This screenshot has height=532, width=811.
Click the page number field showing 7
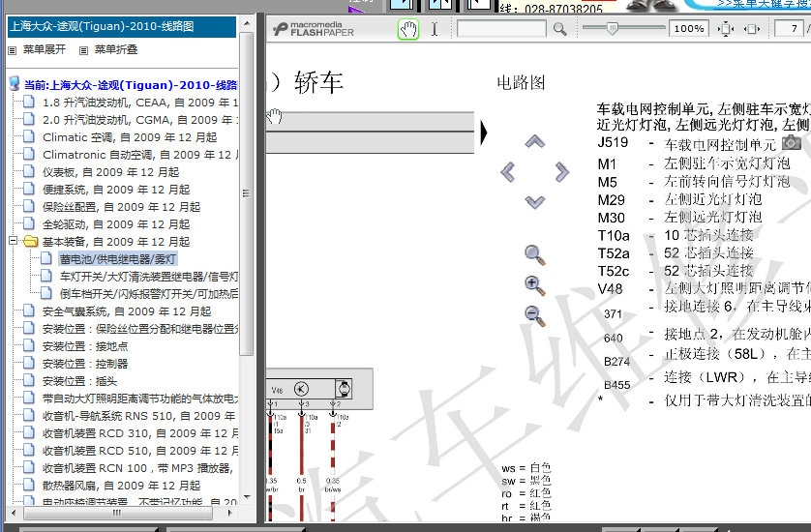tap(790, 29)
